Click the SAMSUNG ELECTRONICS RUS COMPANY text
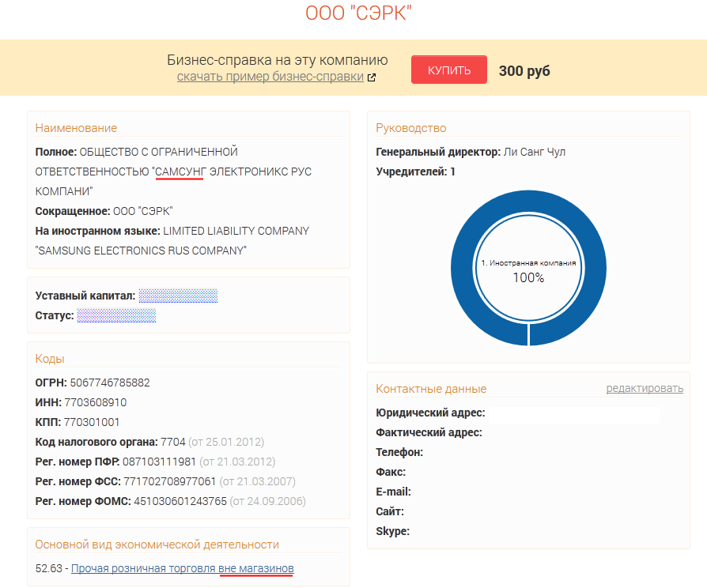Image resolution: width=707 pixels, height=588 pixels. point(141,251)
